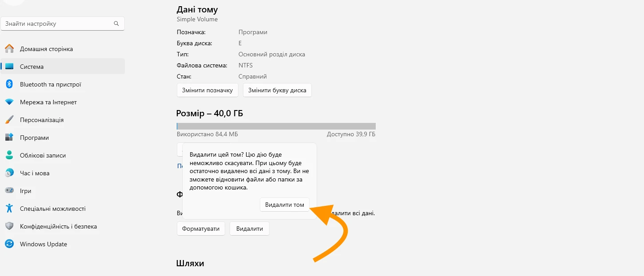
Task: Click the volume size usage bar
Action: (276, 126)
